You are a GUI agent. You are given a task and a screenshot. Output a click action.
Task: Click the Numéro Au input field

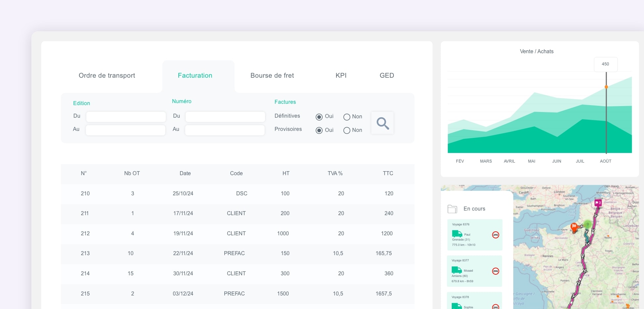[x=225, y=130]
